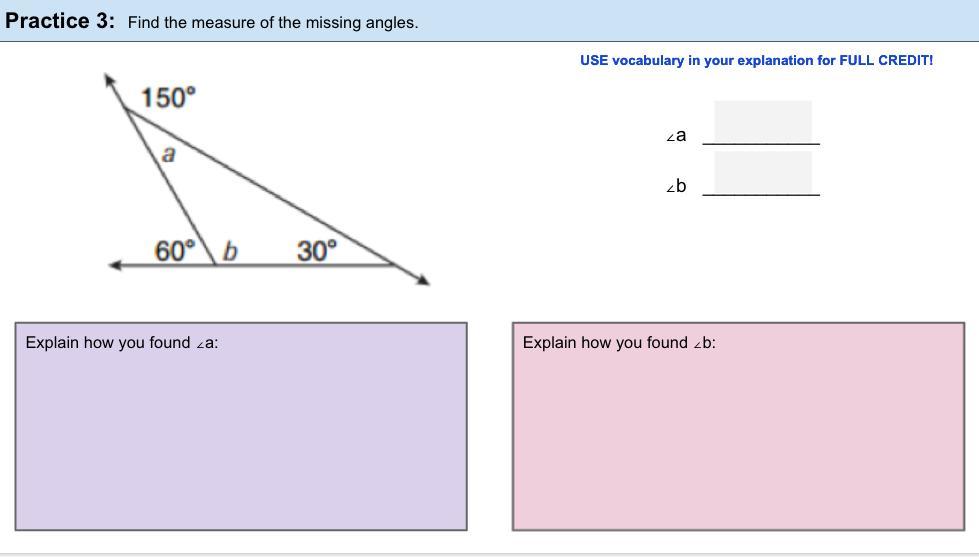Click the 'Explain how you found ∠b:' caption text
Viewport: 979px width, 557px height.
pos(619,342)
